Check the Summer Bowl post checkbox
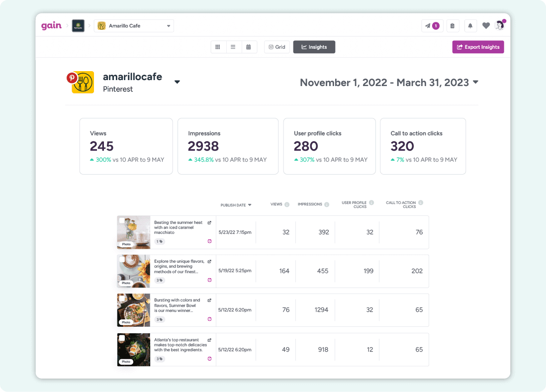 point(122,299)
